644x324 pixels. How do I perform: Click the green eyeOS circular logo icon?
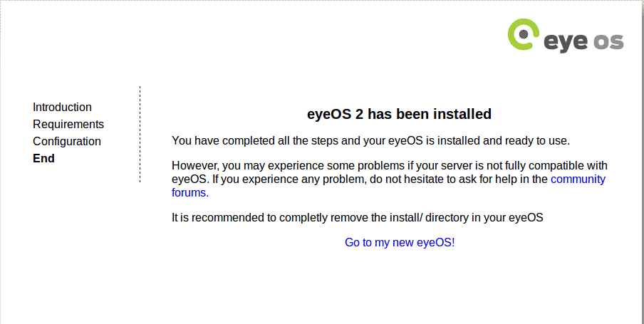(x=523, y=34)
